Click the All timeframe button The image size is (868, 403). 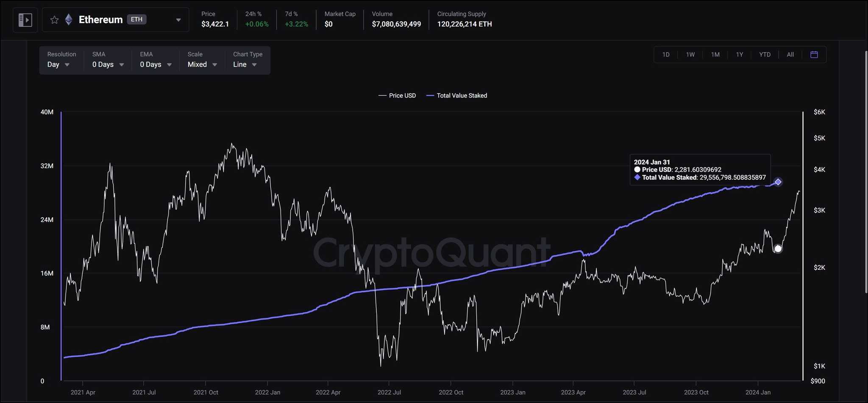(x=790, y=54)
